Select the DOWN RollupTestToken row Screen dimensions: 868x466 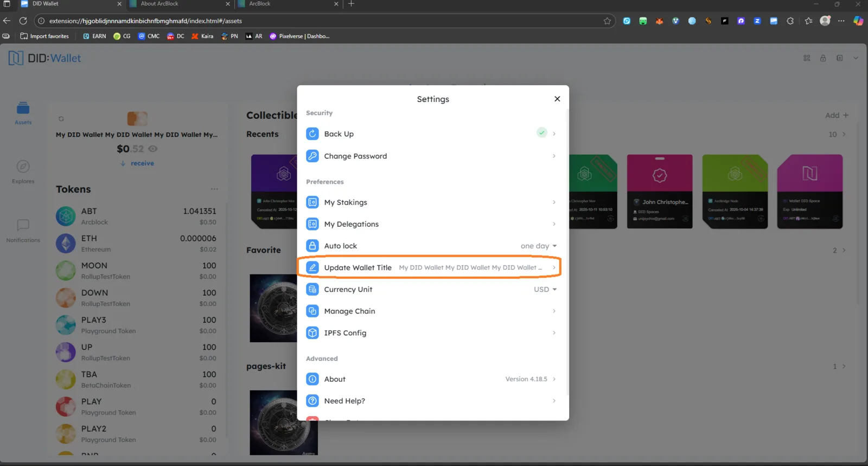pyautogui.click(x=136, y=298)
